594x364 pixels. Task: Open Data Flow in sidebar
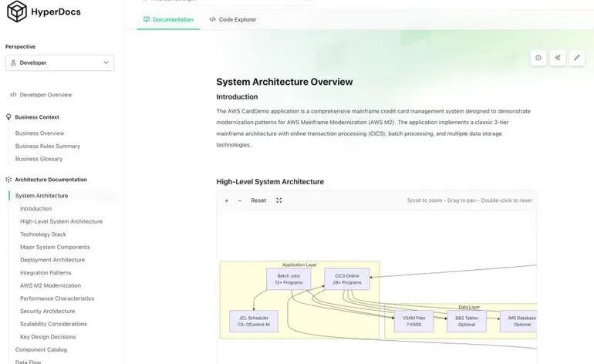28,362
